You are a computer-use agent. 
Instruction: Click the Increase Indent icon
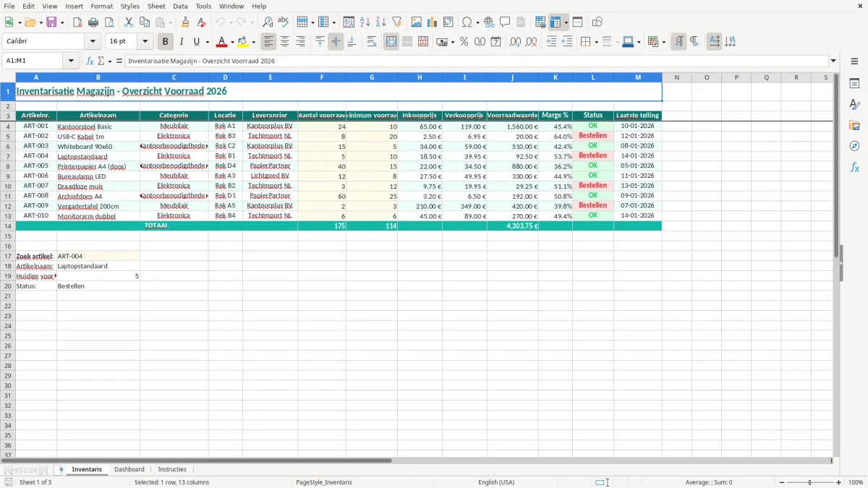point(551,42)
